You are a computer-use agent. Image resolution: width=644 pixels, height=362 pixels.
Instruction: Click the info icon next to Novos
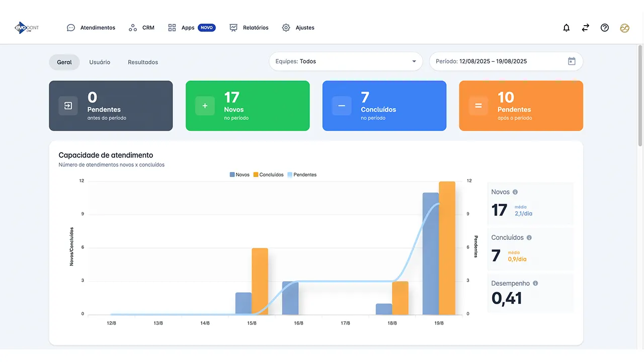515,192
